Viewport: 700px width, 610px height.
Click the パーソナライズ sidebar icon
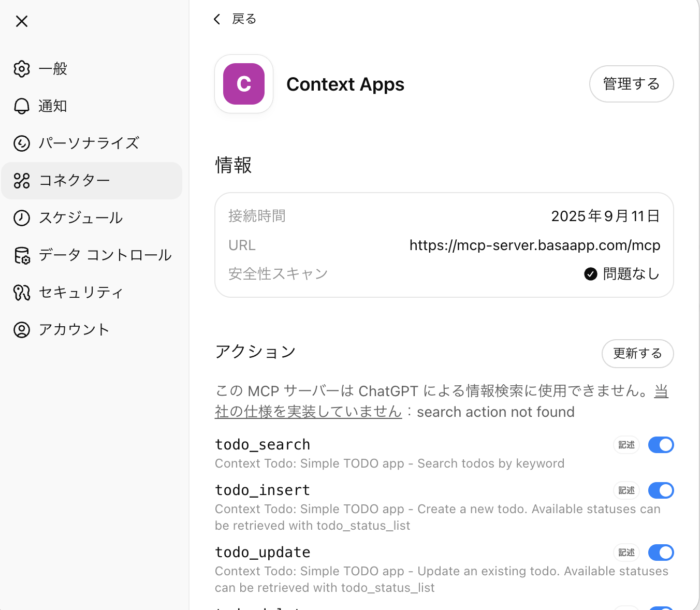coord(22,143)
